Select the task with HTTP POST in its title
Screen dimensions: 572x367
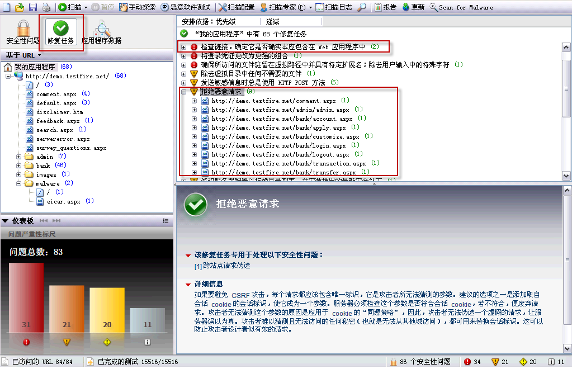click(x=263, y=83)
